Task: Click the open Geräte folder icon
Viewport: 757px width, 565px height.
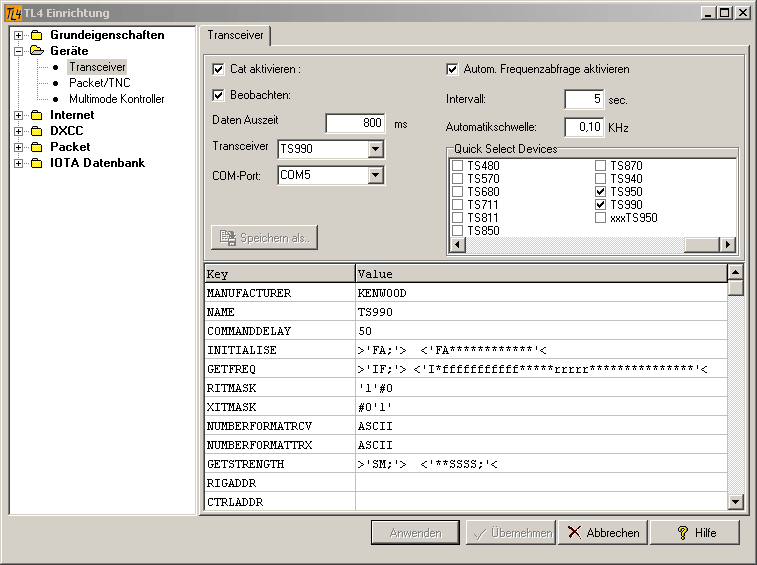Action: pyautogui.click(x=37, y=51)
